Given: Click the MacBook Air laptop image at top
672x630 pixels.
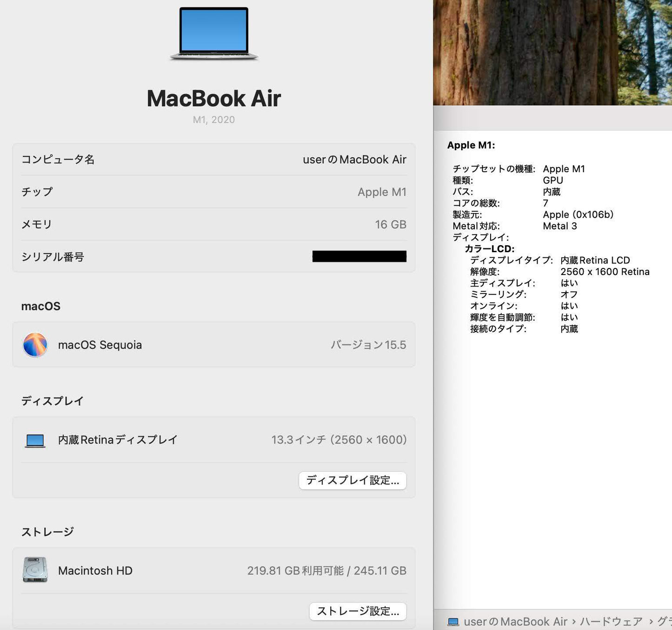Looking at the screenshot, I should 214,34.
